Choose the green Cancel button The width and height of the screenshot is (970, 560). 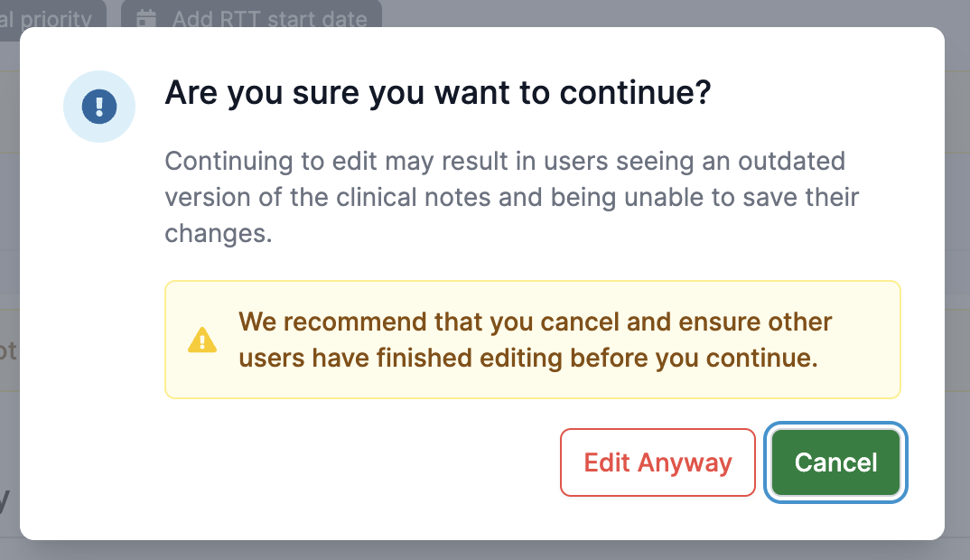pyautogui.click(x=835, y=462)
